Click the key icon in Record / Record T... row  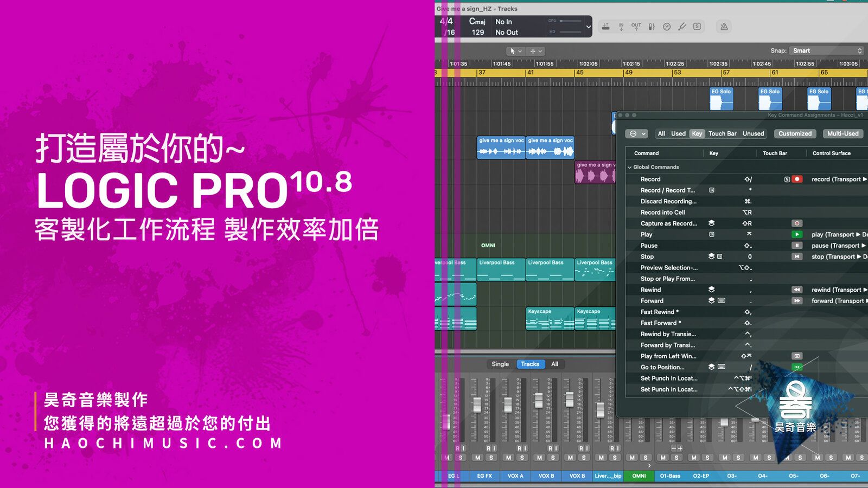coord(712,190)
